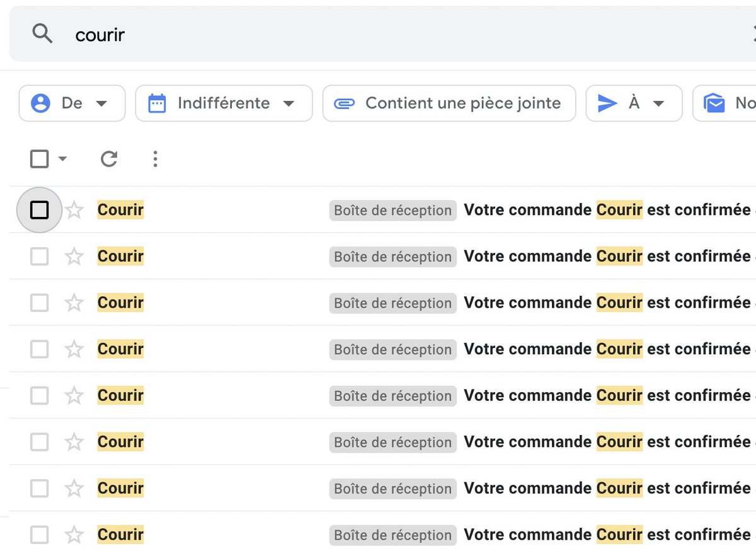Select the second Courir email's checkbox

[40, 257]
